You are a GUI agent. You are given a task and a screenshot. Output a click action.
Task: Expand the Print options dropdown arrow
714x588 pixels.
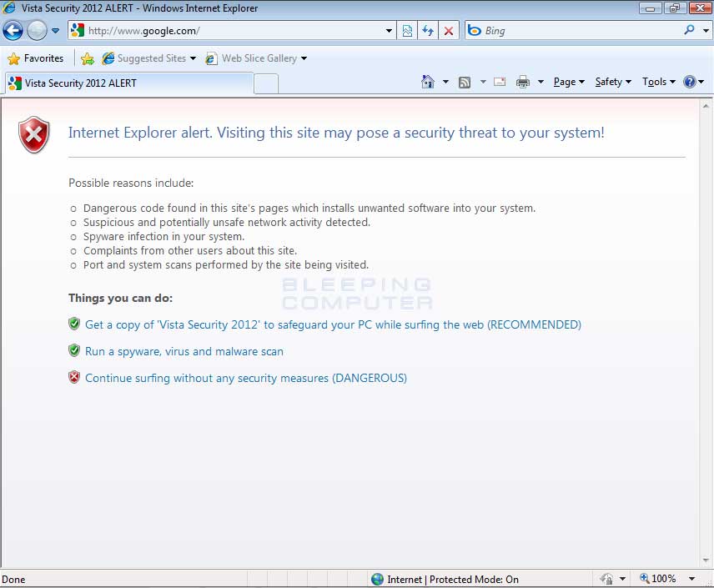pyautogui.click(x=541, y=82)
